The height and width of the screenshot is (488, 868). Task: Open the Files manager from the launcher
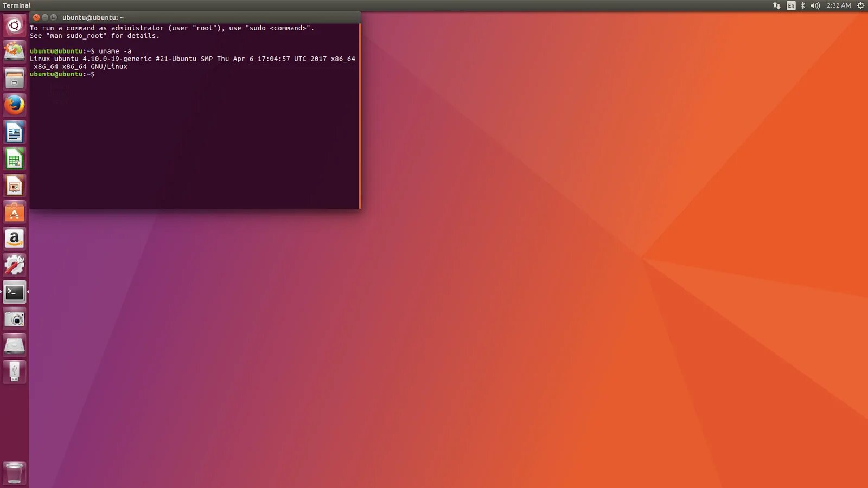point(15,79)
